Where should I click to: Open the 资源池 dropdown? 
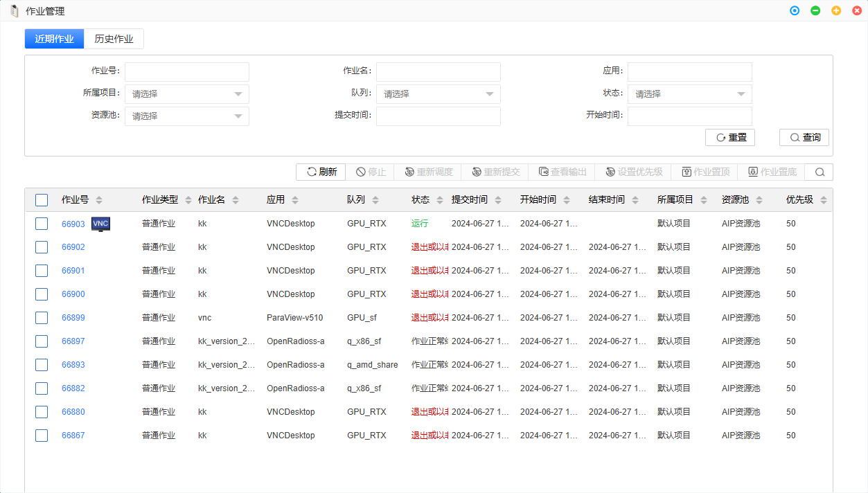click(187, 116)
